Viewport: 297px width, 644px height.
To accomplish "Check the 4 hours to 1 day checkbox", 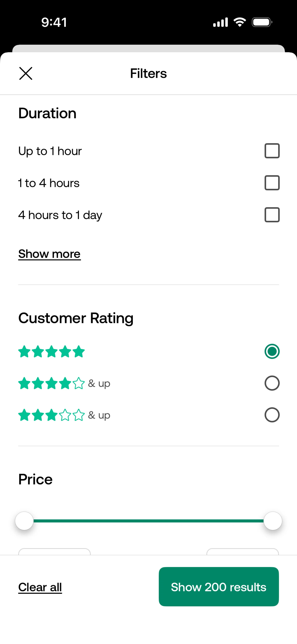I will [x=272, y=215].
